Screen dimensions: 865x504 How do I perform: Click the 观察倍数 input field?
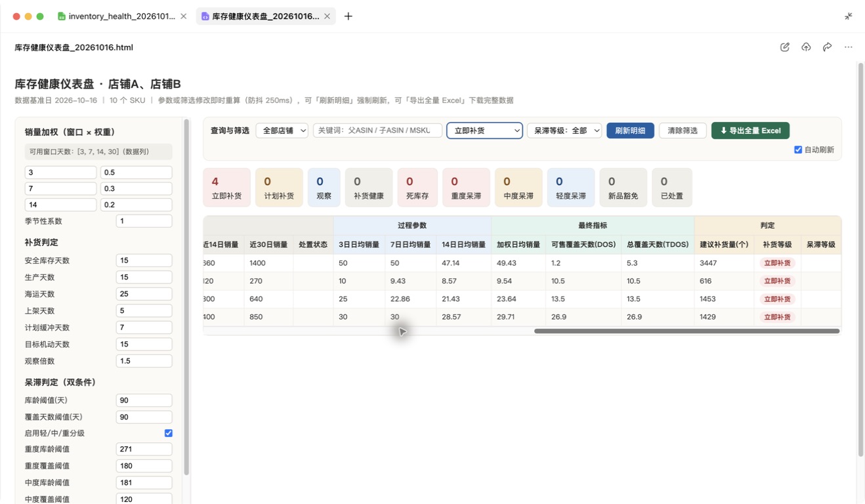pos(144,361)
